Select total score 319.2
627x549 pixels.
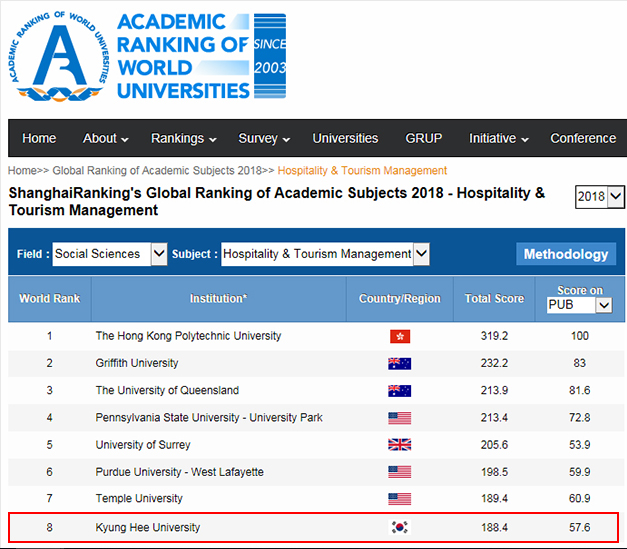coord(494,336)
